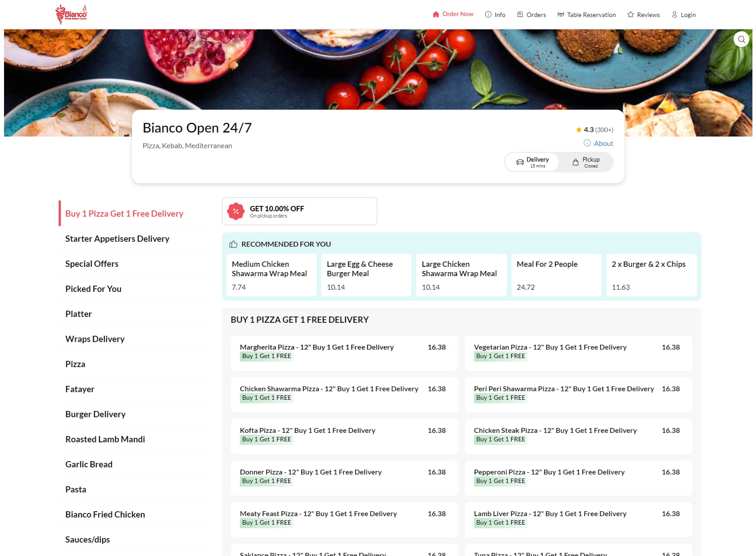Click the pickup bag icon
756x556 pixels.
576,162
